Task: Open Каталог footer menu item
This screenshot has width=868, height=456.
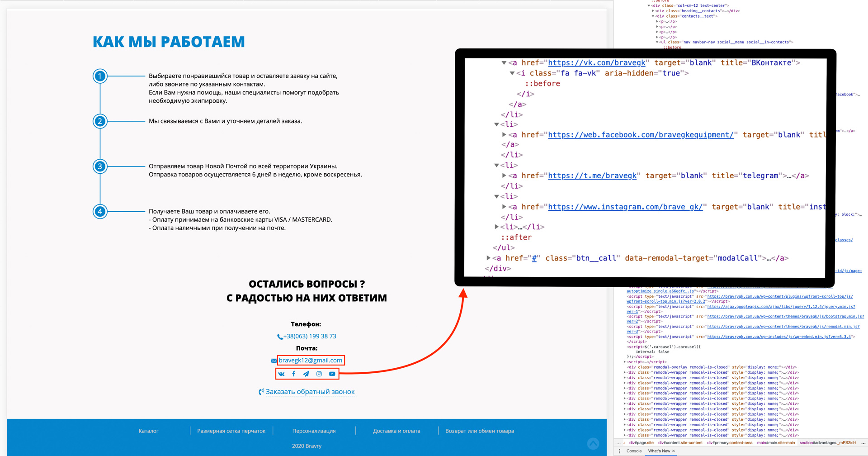Action: coord(148,431)
